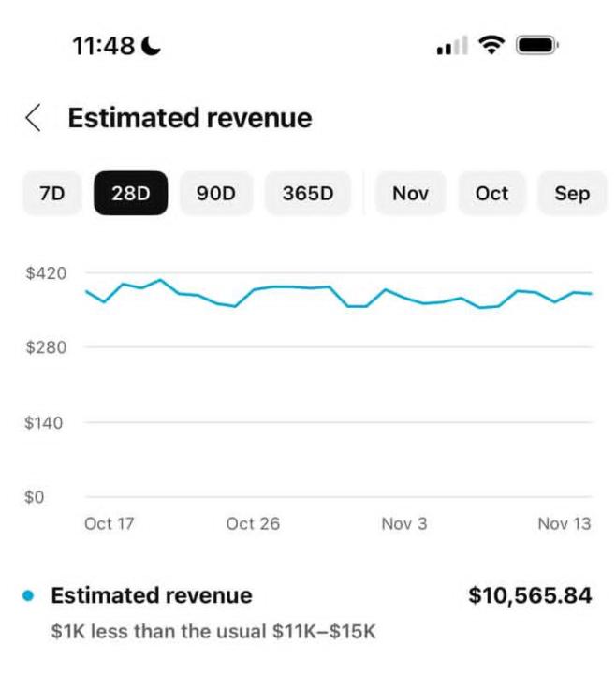Tap the chart line above Nov 3
Screen dimensions: 616x674
click(x=404, y=297)
